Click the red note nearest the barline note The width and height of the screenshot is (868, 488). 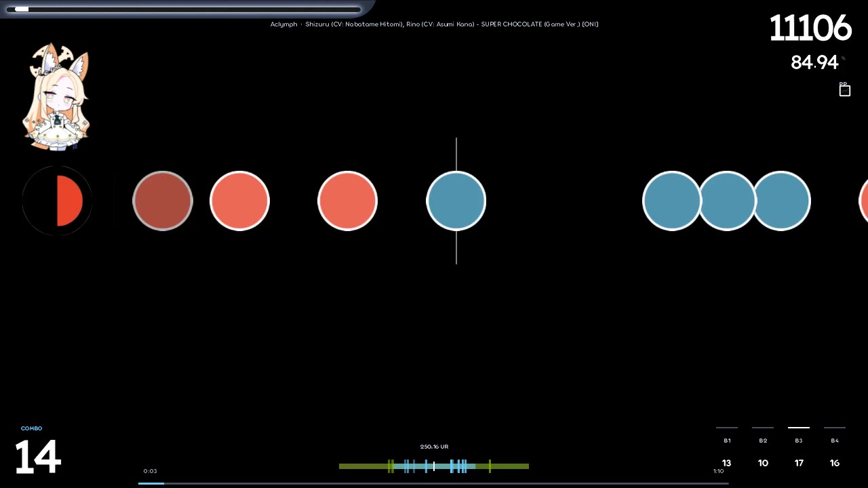347,201
